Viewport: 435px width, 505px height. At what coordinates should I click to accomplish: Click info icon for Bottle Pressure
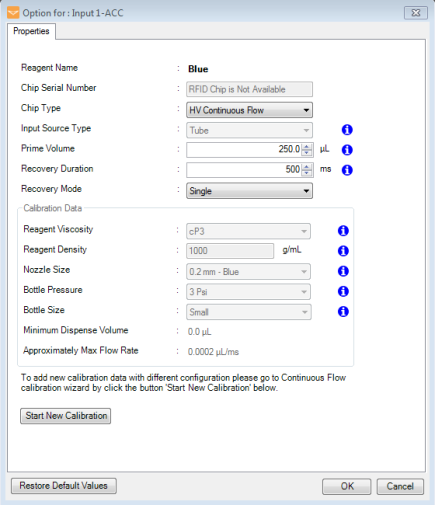pos(343,291)
